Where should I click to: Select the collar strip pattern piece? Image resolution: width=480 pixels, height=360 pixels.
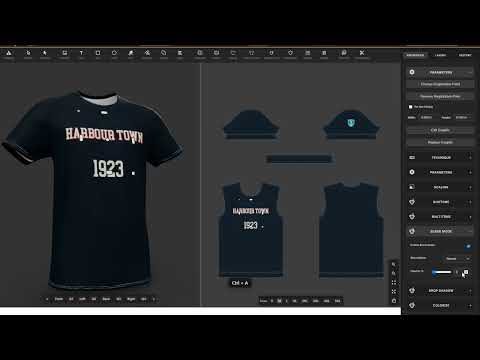point(300,159)
